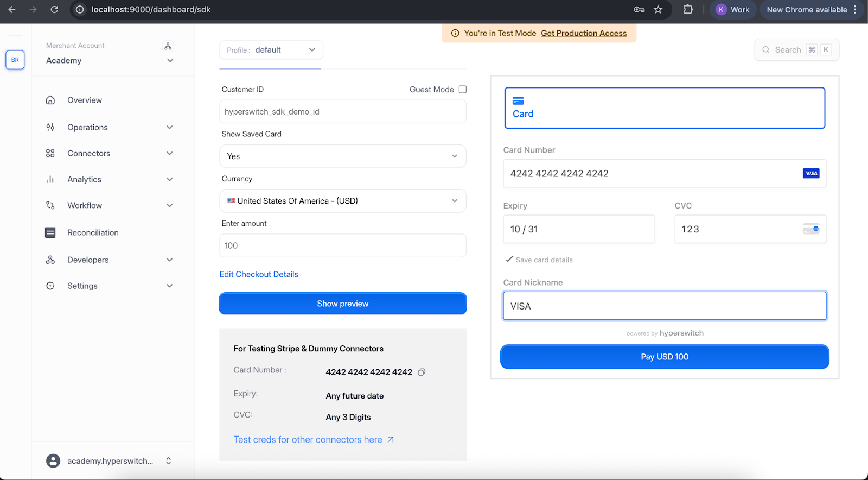Click into the Enter amount field
This screenshot has height=480, width=868.
point(342,245)
